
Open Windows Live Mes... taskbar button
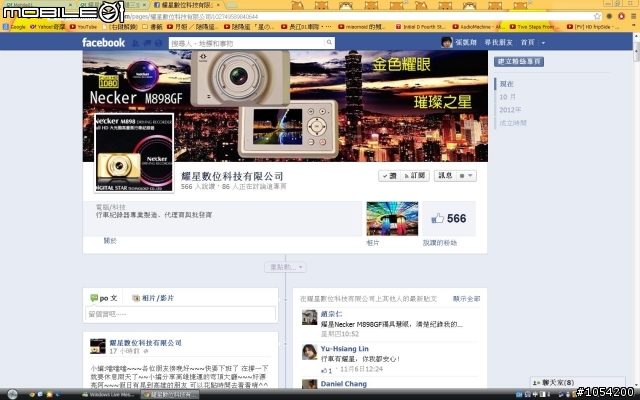pyautogui.click(x=108, y=394)
